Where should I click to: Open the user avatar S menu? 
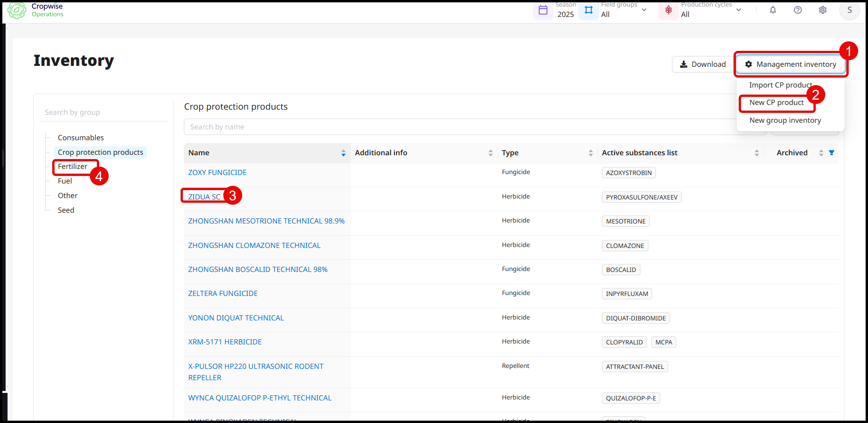coord(849,10)
